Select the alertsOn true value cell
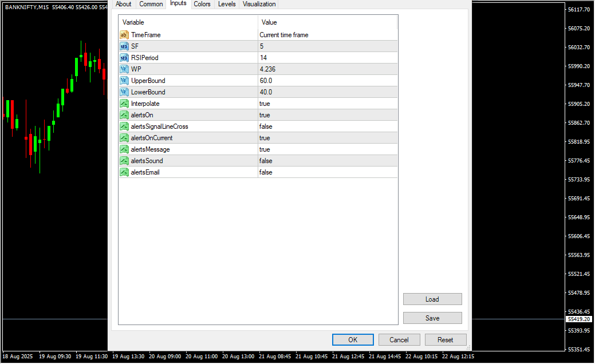 [327, 115]
